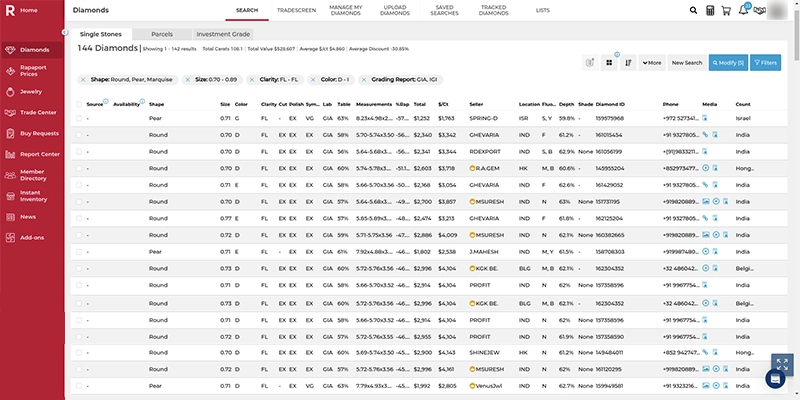Remove the Shape filter chip
Screen dimensions: 800x400
84,80
